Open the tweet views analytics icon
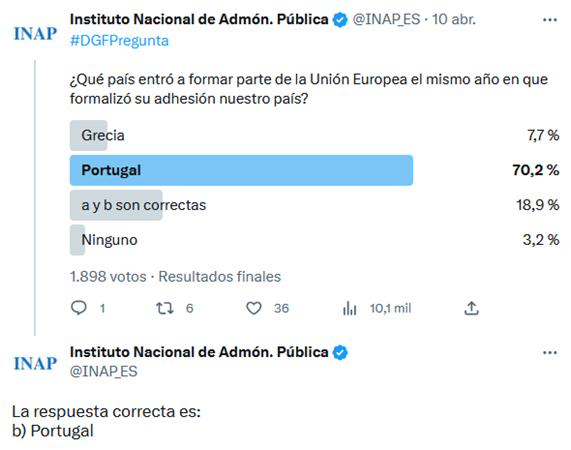This screenshot has height=450, width=571. [350, 308]
